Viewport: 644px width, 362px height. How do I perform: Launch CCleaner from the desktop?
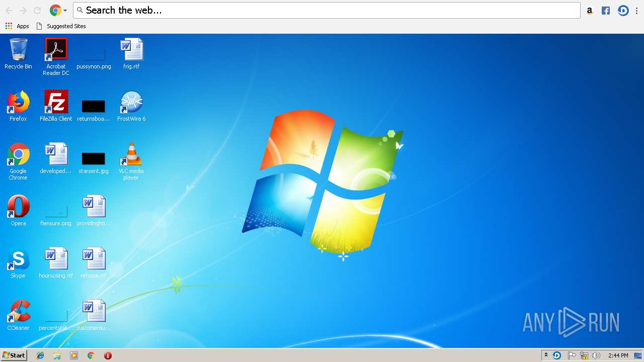(18, 315)
